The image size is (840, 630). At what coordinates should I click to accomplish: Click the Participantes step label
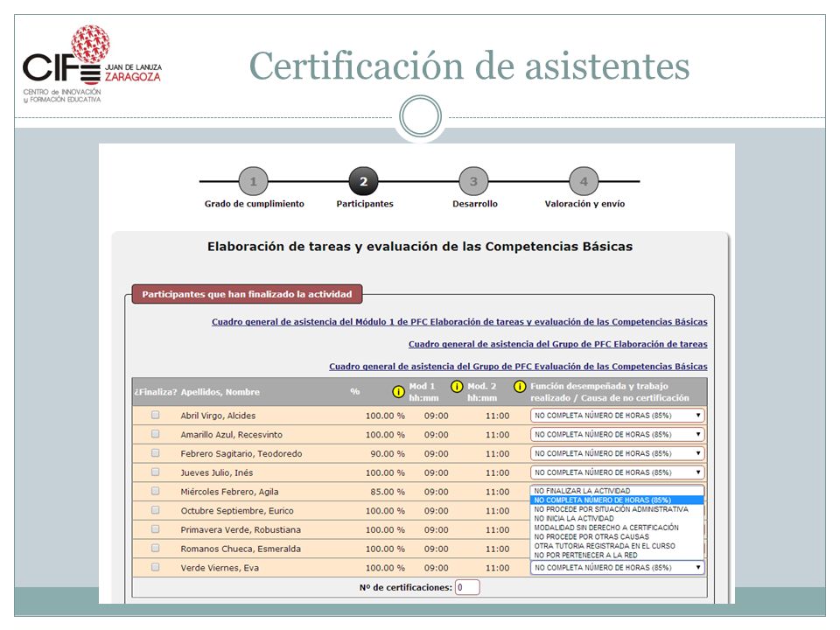click(365, 204)
